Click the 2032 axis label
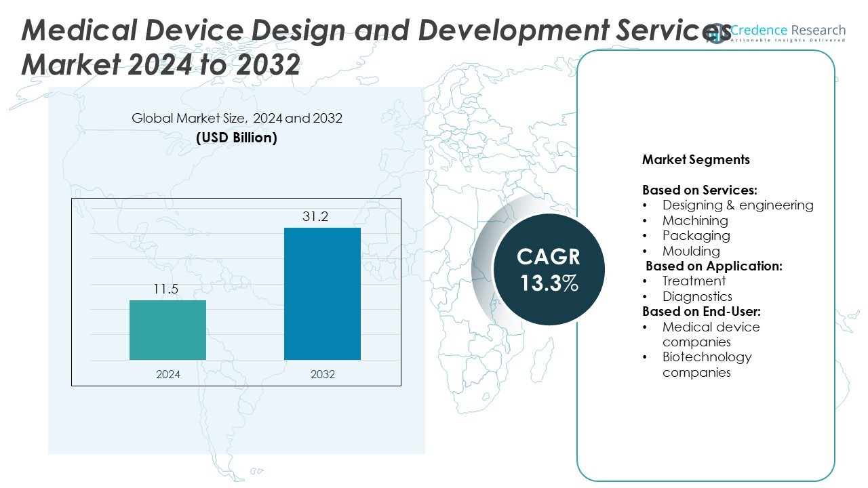This screenshot has width=868, height=488. pos(322,374)
